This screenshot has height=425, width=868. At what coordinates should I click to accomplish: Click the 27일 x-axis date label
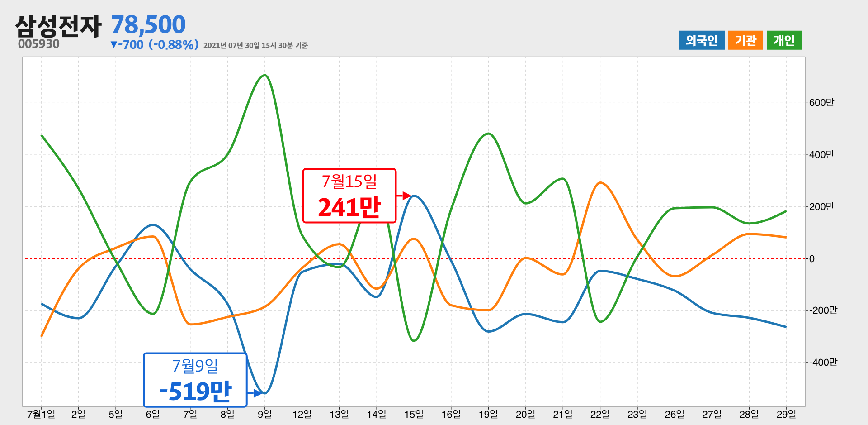click(x=712, y=414)
